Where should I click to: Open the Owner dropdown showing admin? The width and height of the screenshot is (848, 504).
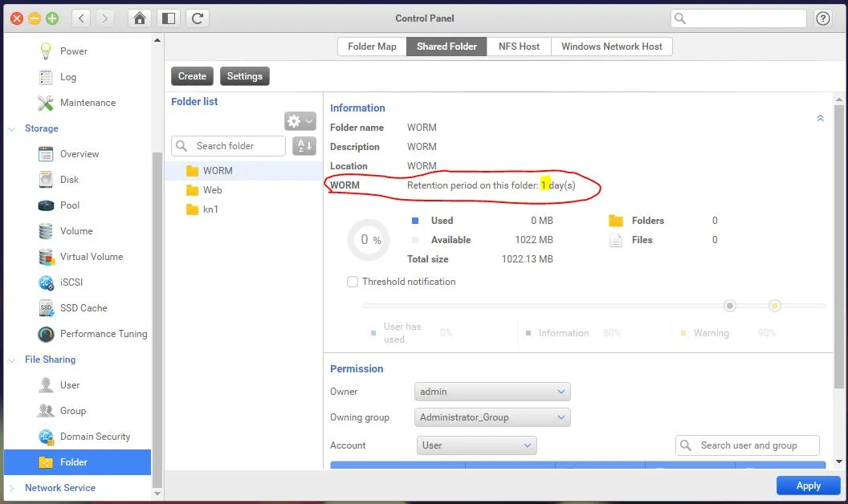point(492,392)
